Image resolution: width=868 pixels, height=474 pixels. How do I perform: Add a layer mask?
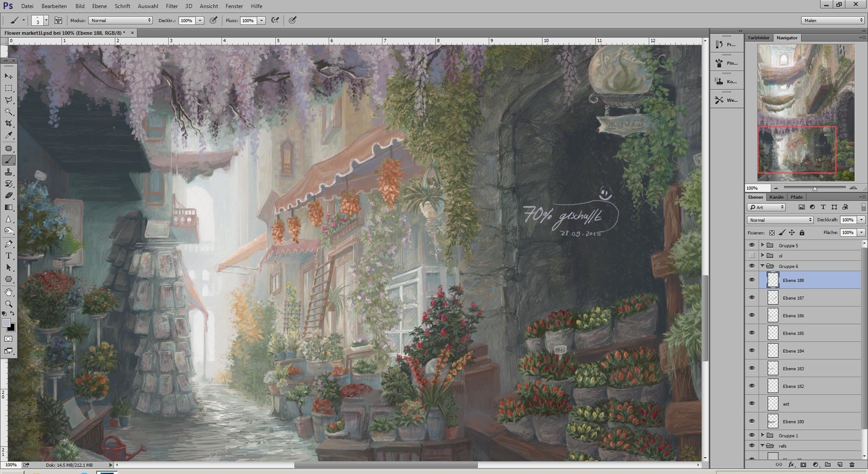click(803, 465)
